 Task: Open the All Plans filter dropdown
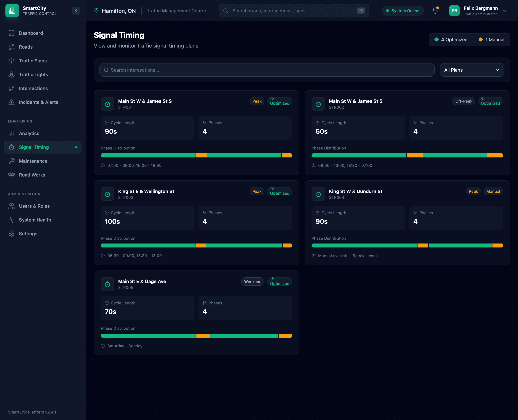tap(472, 70)
